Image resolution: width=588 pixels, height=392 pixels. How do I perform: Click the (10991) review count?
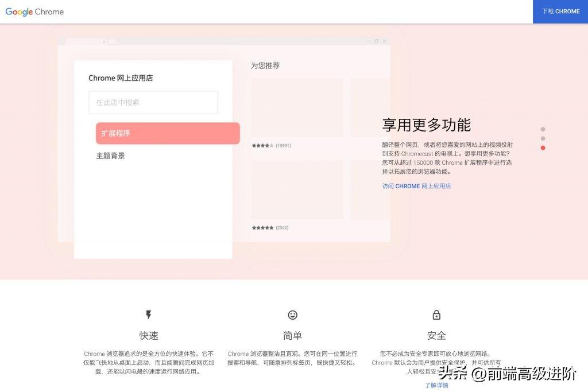click(x=283, y=145)
